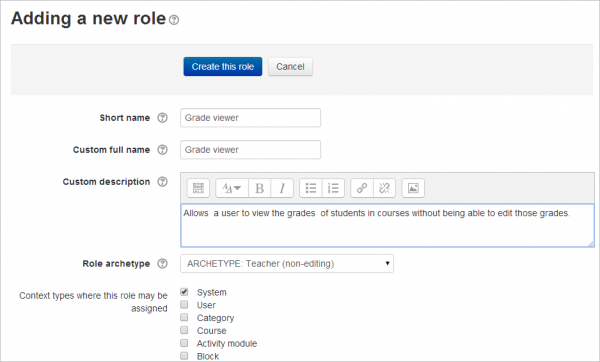Click the Custom full name label

(x=111, y=150)
